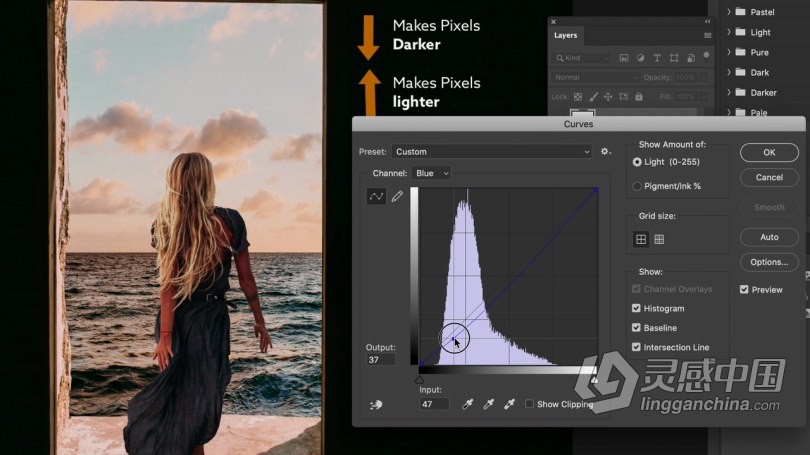The width and height of the screenshot is (810, 455).
Task: Click the Auto button
Action: coord(769,237)
